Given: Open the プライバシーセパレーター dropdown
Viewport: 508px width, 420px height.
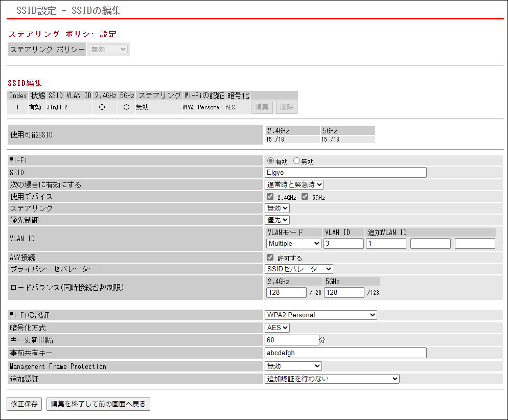Looking at the screenshot, I should (x=299, y=269).
